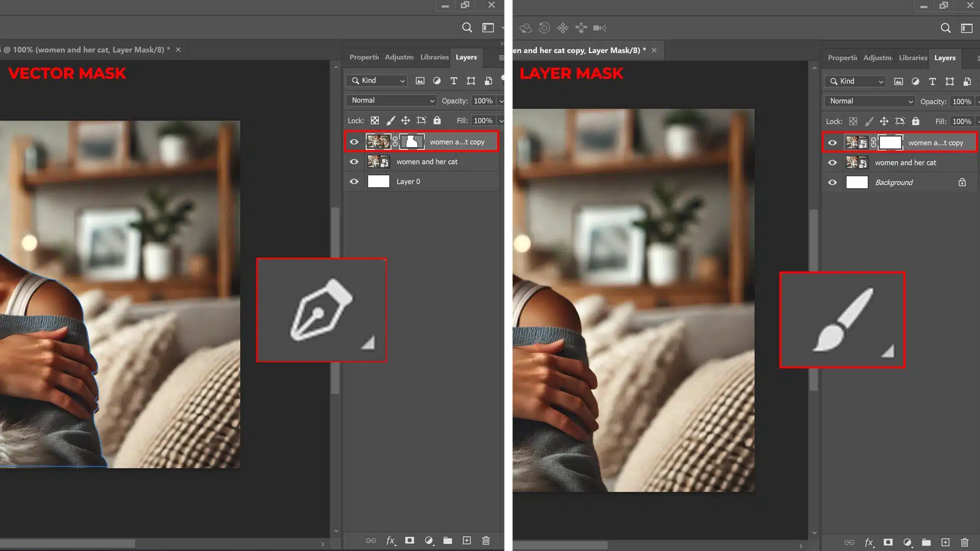Click Opacity 100% field in the Layer Mask window

tap(962, 102)
